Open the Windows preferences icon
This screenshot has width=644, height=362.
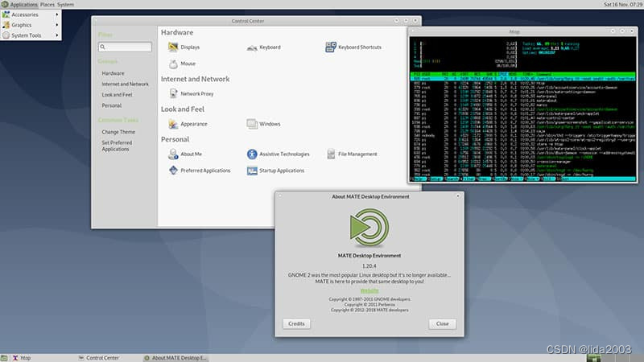(252, 124)
